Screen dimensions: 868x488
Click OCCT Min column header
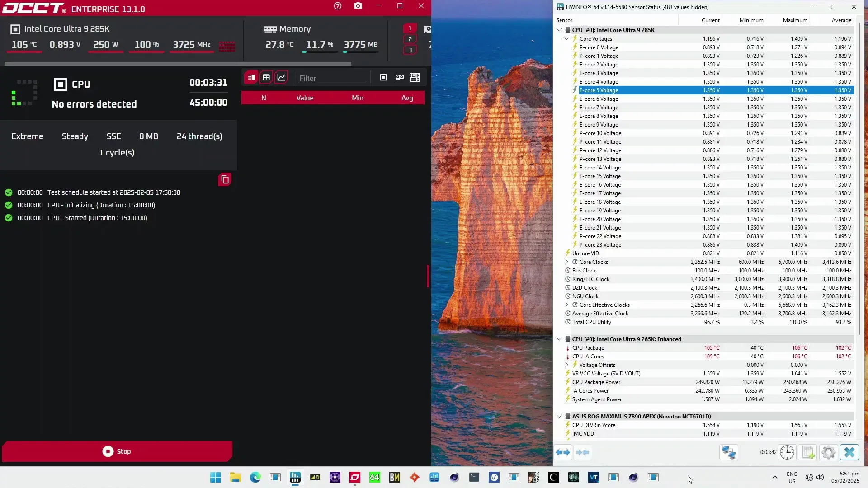tap(358, 98)
